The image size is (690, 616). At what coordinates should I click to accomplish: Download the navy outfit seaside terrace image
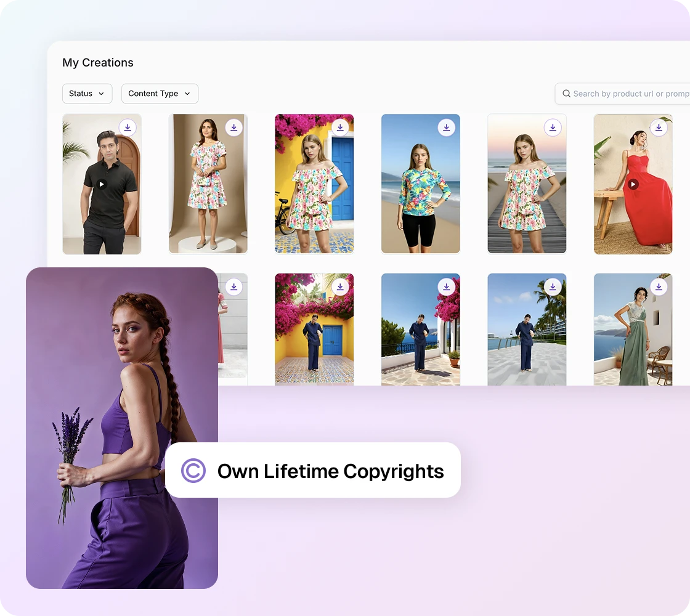click(x=447, y=287)
